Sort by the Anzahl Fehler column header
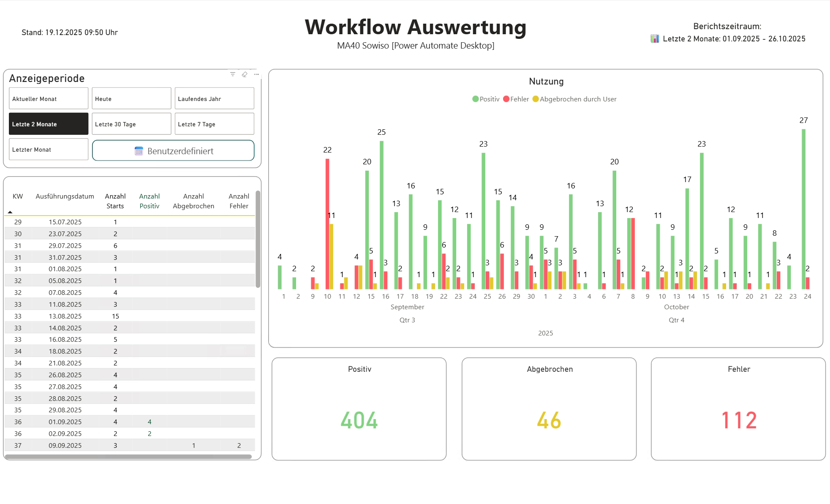 click(x=239, y=201)
